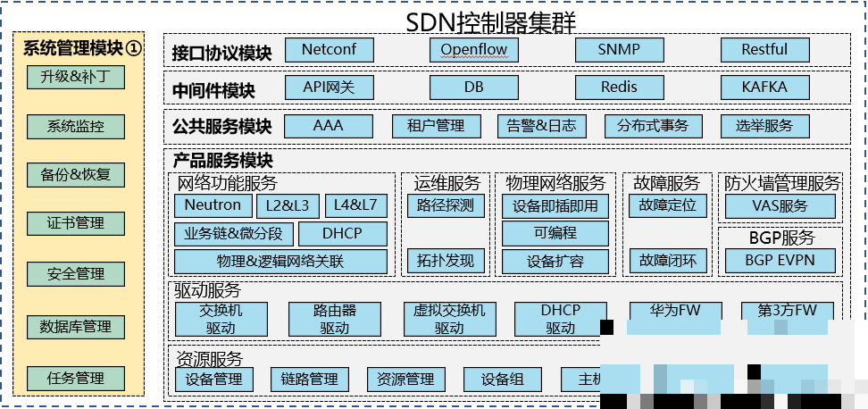Click the Redis box
Image resolution: width=868 pixels, height=409 pixels.
pyautogui.click(x=620, y=88)
